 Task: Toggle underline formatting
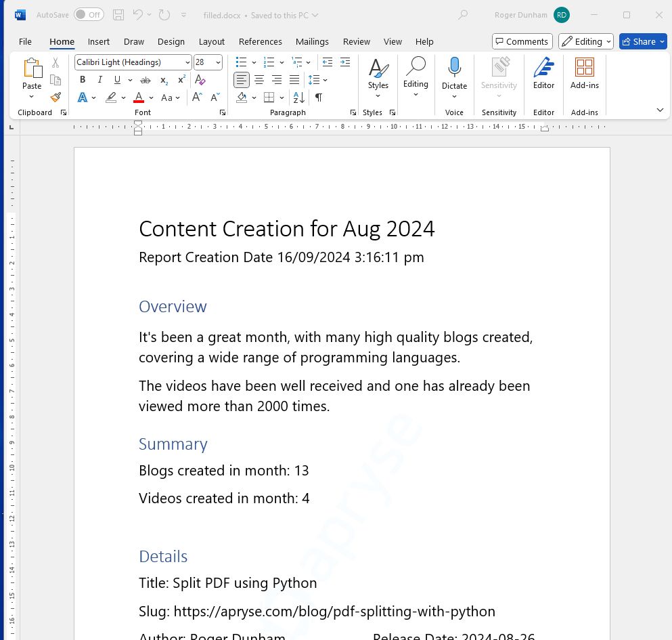pyautogui.click(x=117, y=80)
